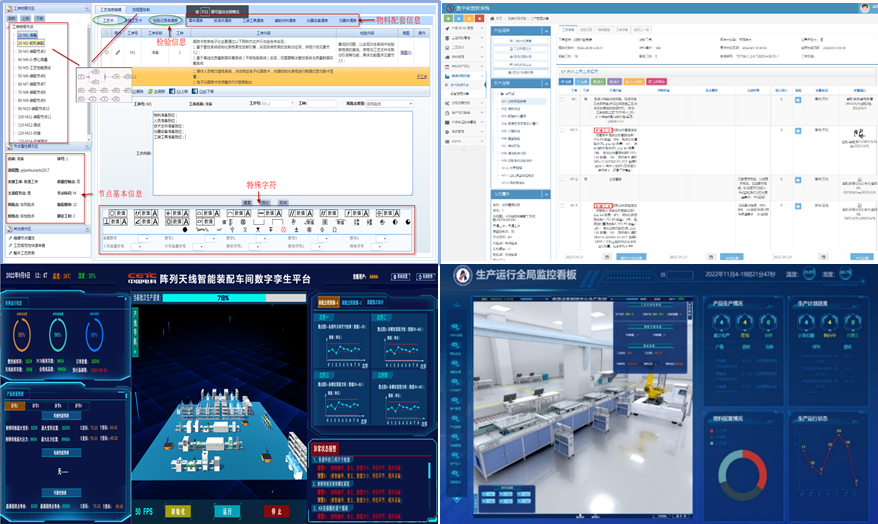
Task: Click the home icon in the breadcrumb bar
Action: pyautogui.click(x=494, y=18)
